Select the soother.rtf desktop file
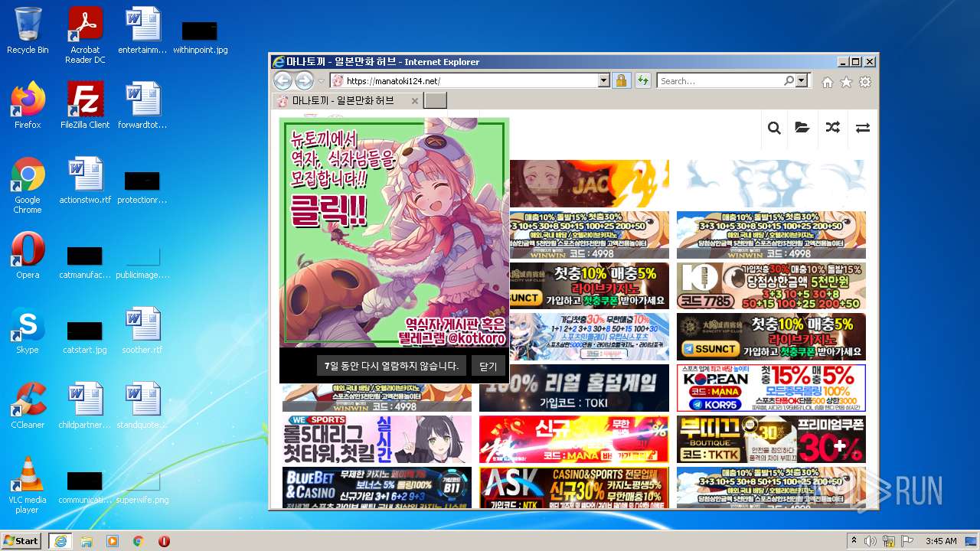The image size is (980, 551). tap(142, 331)
